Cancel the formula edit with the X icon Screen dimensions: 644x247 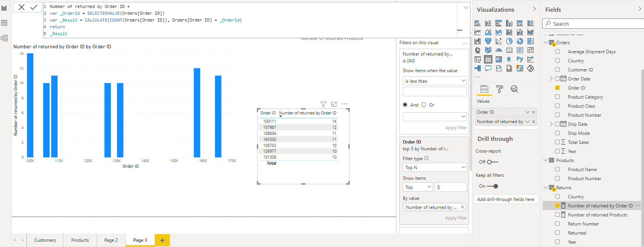[22, 7]
